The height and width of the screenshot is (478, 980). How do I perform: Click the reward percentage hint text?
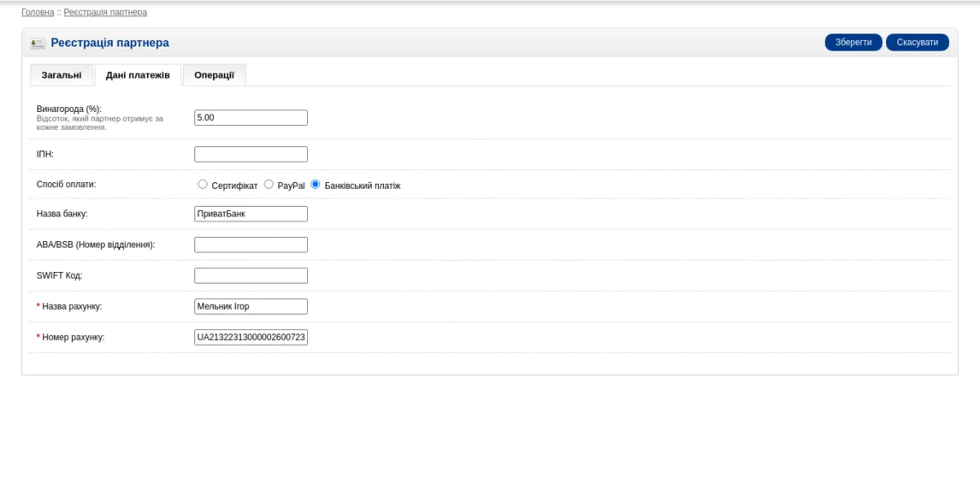tap(100, 123)
